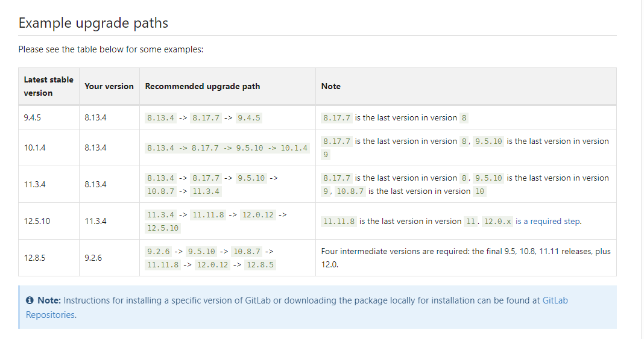Select the 12.8.5 code ending the last path
This screenshot has height=339, width=644.
coord(260,264)
